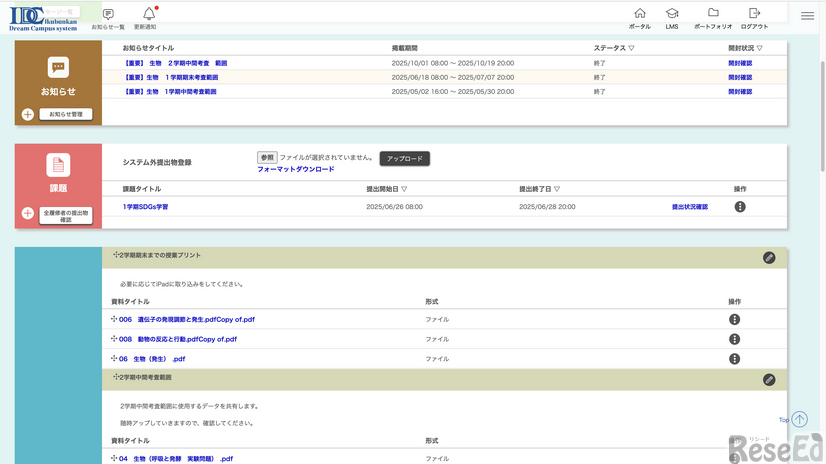Open action menu for 008 動物の反応と行動 file

pos(734,339)
